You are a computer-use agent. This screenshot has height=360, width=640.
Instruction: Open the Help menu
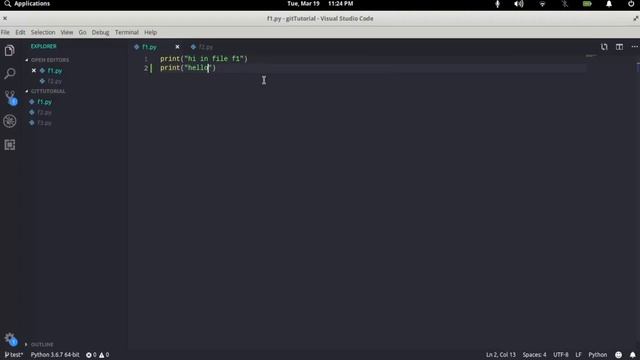point(151,32)
